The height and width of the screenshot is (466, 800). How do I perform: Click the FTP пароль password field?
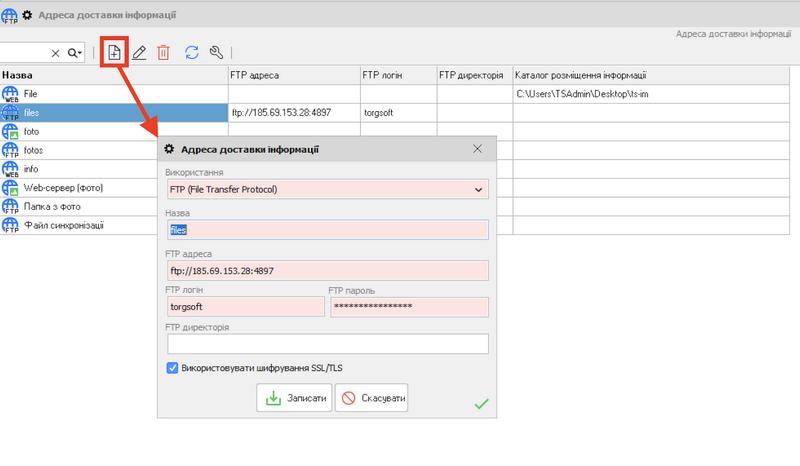coord(408,307)
